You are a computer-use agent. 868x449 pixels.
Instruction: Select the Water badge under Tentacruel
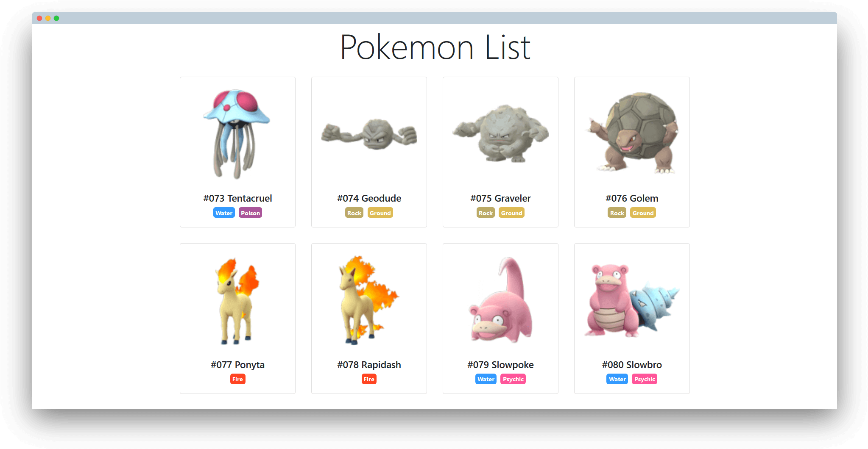(224, 213)
